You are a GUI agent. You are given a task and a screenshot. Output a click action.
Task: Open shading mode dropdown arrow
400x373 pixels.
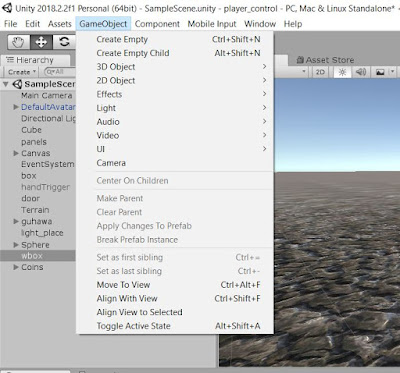coord(304,72)
